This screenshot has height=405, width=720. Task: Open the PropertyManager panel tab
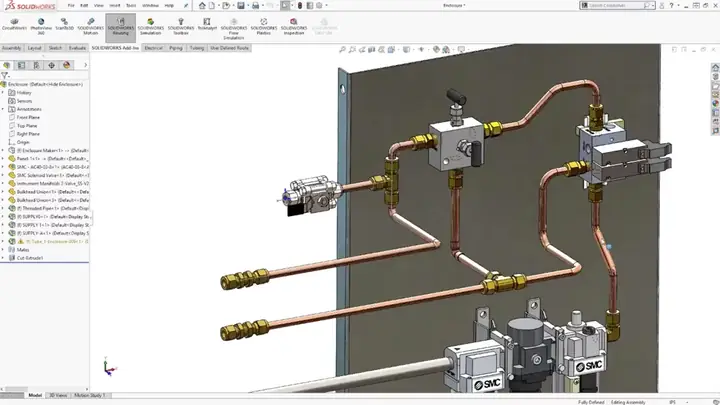(x=22, y=65)
